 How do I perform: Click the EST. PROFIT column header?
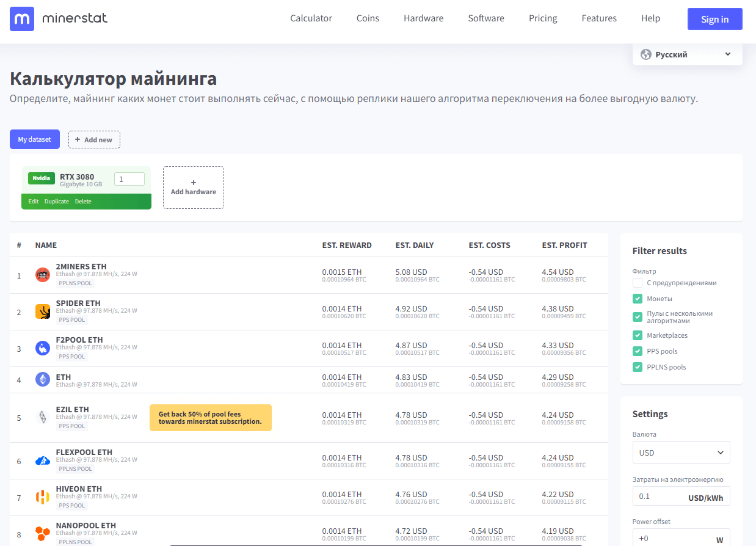(565, 246)
